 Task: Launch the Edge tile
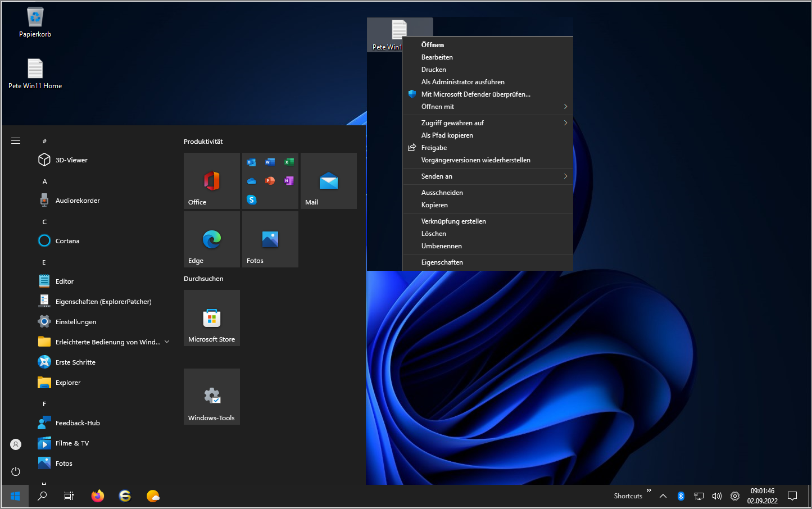212,239
